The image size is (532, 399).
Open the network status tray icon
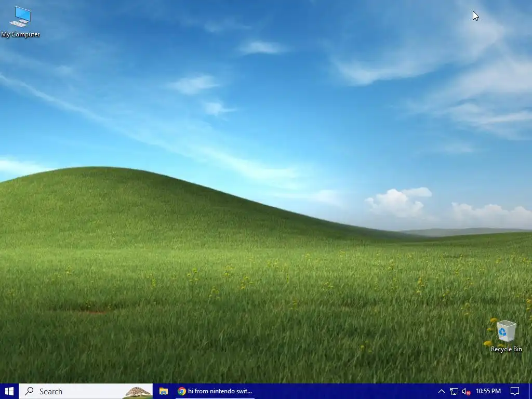[454, 391]
